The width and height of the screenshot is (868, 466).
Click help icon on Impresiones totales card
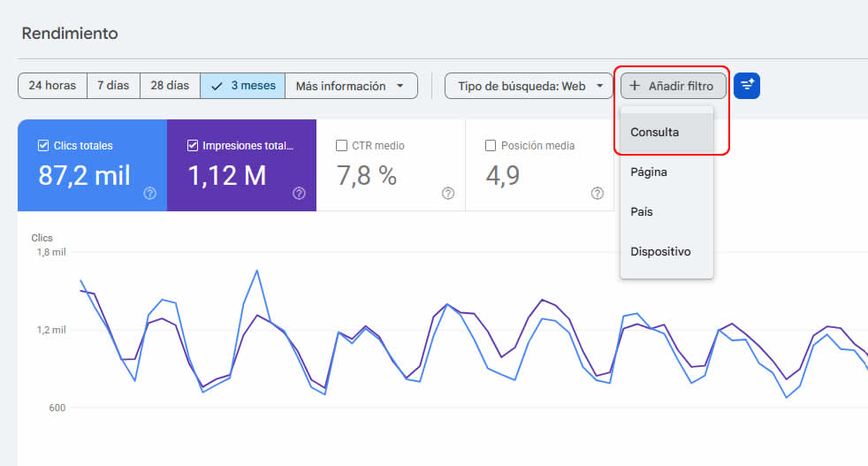(299, 194)
